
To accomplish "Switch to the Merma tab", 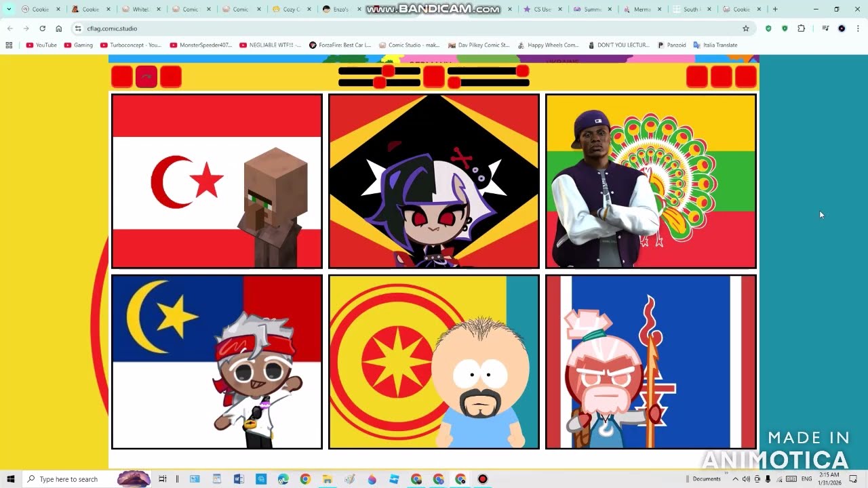I will [x=643, y=9].
